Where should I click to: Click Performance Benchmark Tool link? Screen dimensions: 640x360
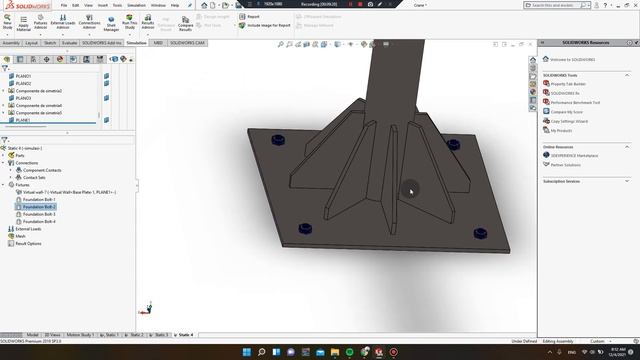[x=575, y=103]
